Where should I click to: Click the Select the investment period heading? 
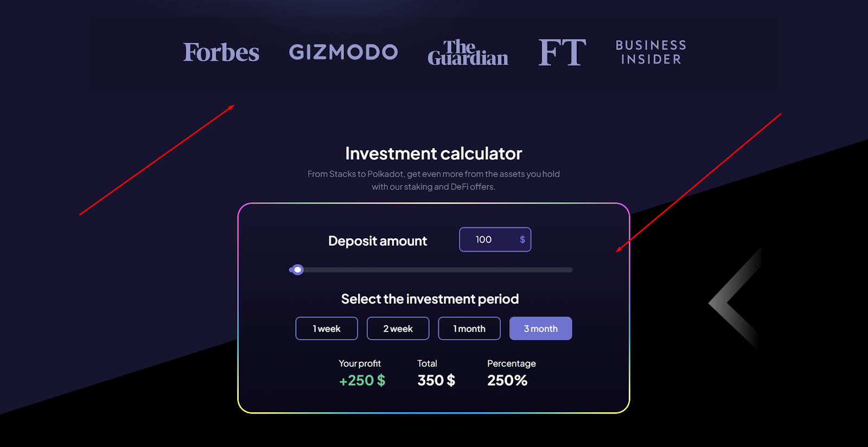click(430, 299)
